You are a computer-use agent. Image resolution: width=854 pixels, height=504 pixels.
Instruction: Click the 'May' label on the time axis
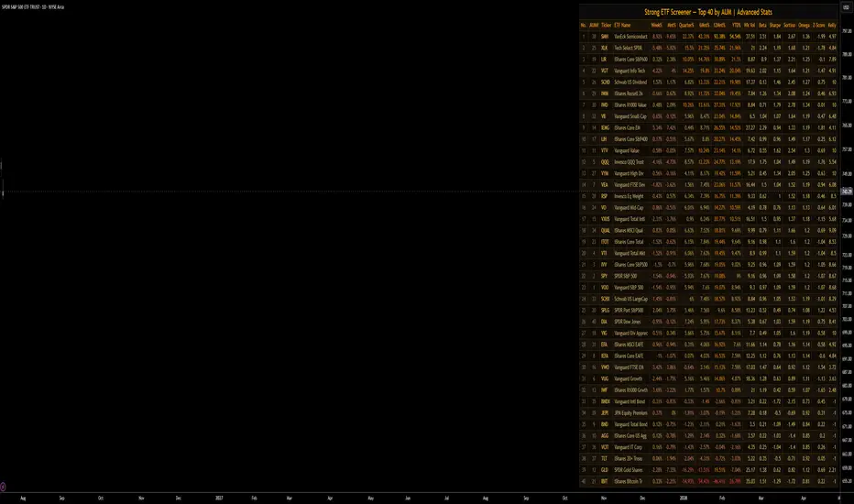[371, 498]
